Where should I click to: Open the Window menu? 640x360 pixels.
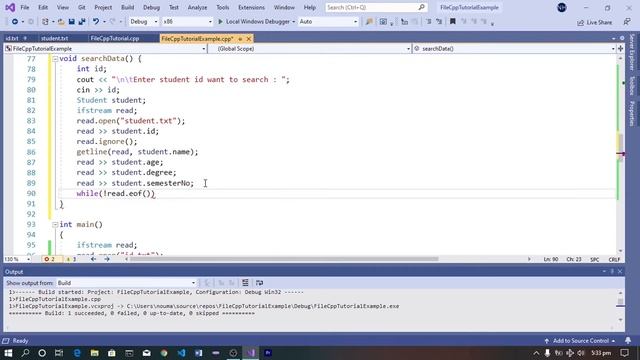[x=284, y=7]
